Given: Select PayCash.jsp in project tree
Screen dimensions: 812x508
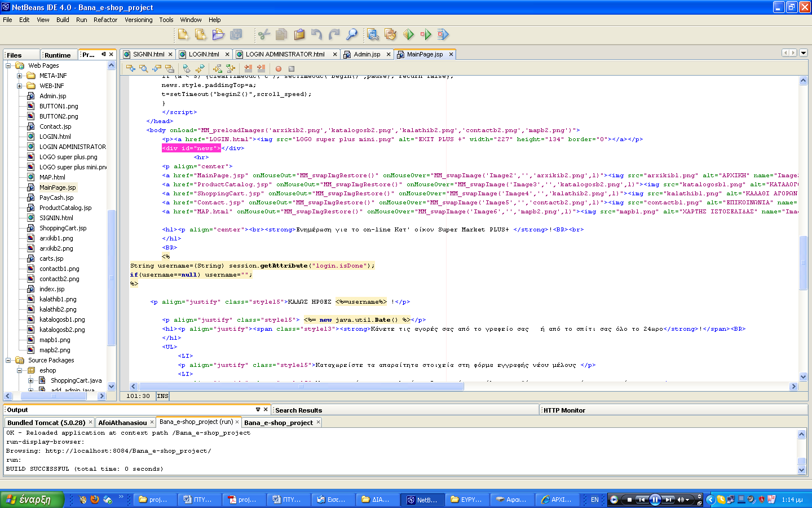Looking at the screenshot, I should [56, 198].
